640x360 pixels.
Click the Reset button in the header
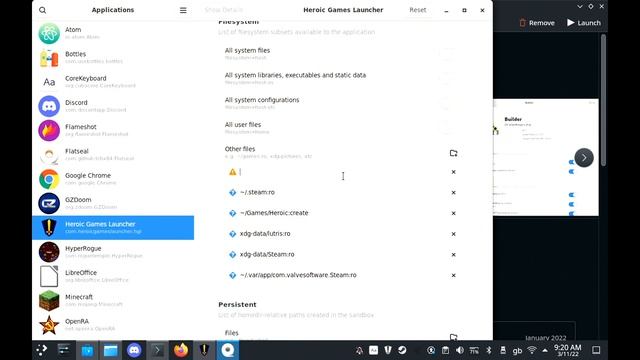click(x=418, y=10)
